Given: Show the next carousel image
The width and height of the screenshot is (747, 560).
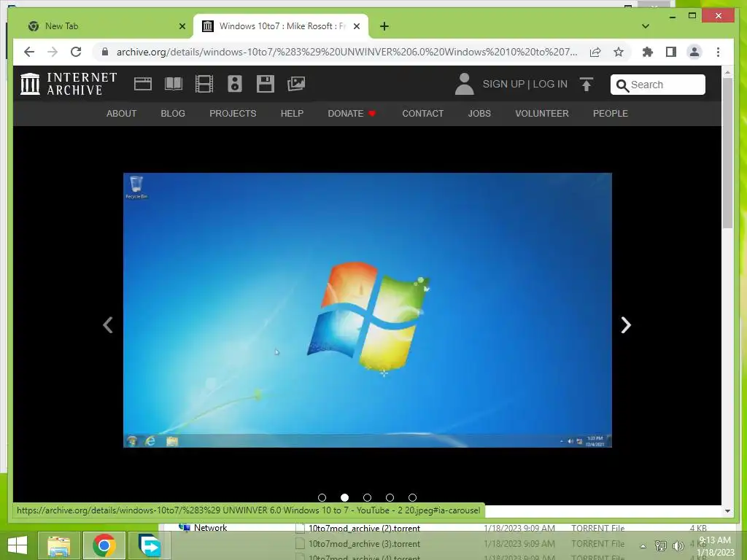Looking at the screenshot, I should coord(626,325).
